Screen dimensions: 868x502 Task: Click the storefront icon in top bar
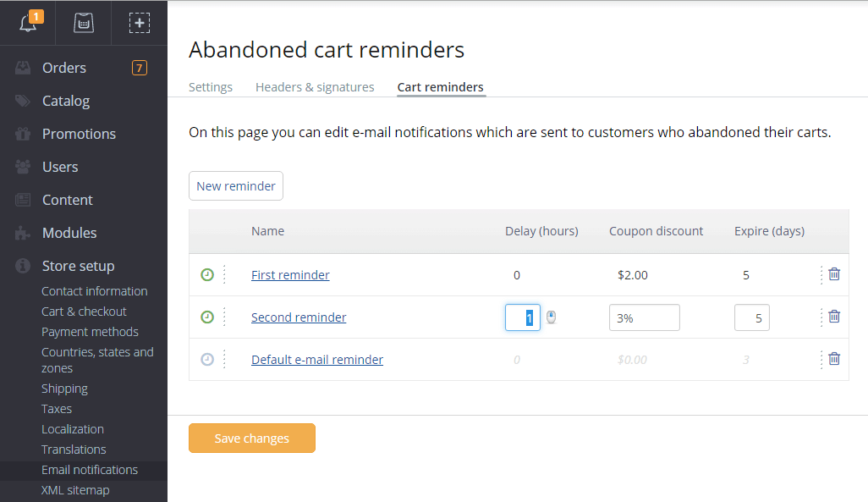pos(83,23)
